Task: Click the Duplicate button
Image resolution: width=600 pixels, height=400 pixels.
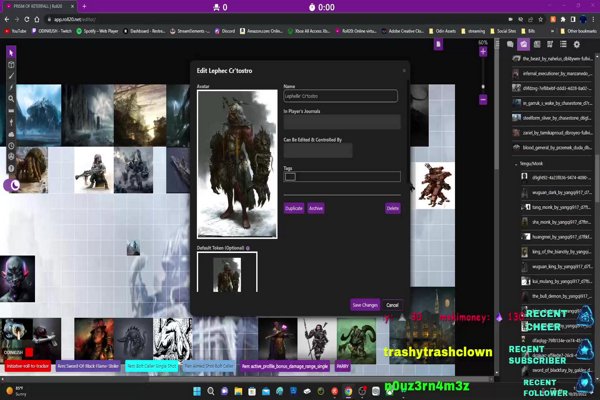Action: (294, 208)
